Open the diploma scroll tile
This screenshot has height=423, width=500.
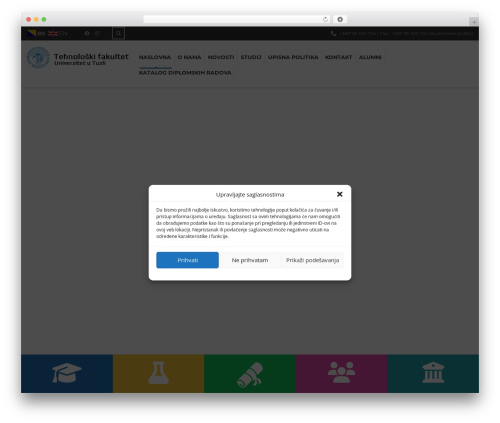pyautogui.click(x=250, y=373)
